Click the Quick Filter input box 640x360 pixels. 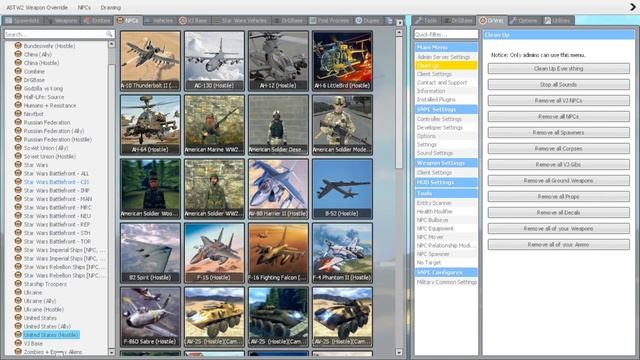[446, 34]
